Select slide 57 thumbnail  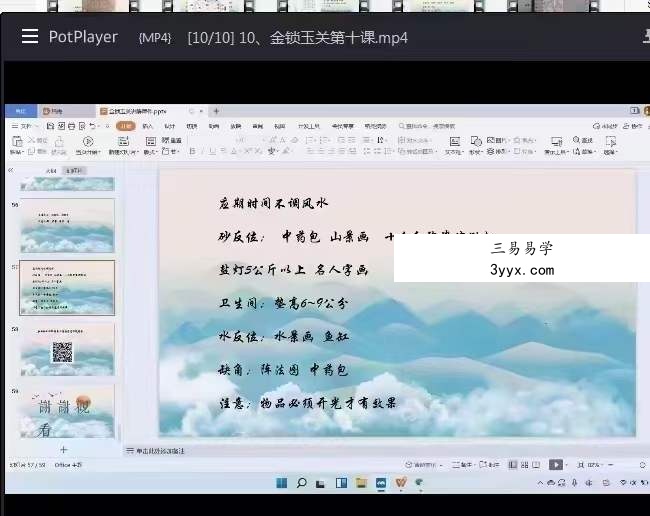click(x=67, y=288)
